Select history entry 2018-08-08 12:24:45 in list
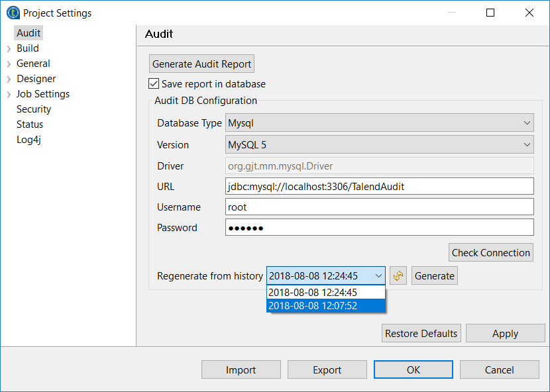This screenshot has width=550, height=392. 325,292
